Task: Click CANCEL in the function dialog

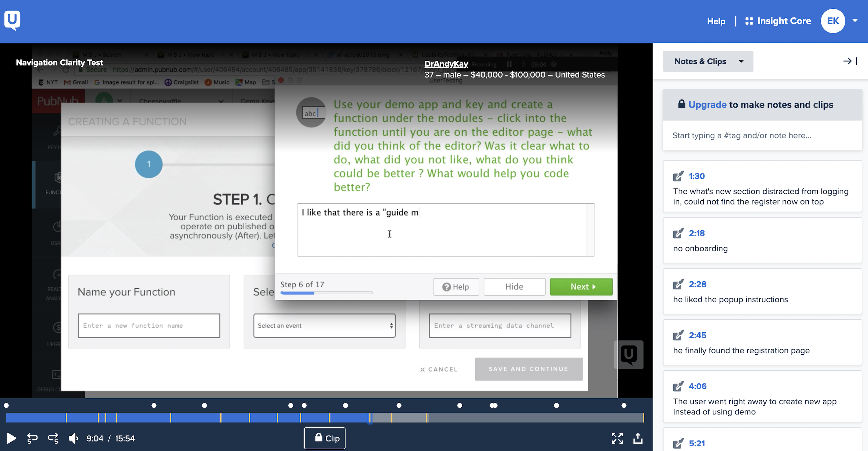Action: tap(439, 369)
